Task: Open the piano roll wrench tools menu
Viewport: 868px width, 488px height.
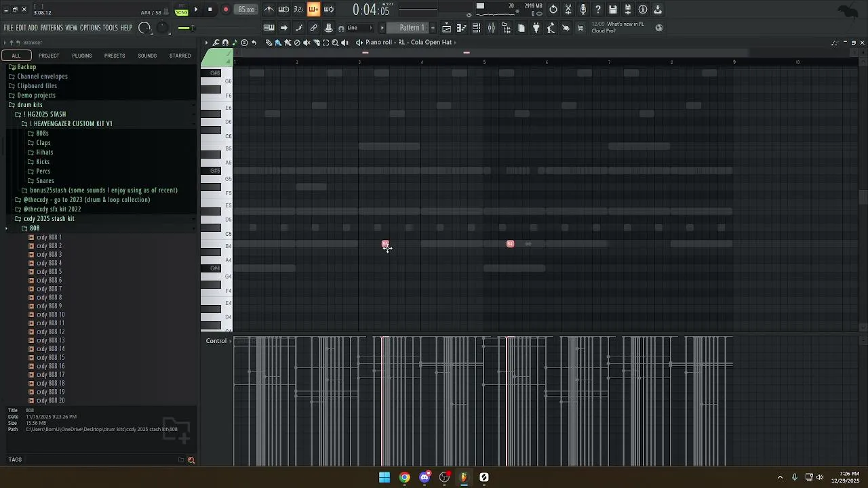Action: pos(216,43)
